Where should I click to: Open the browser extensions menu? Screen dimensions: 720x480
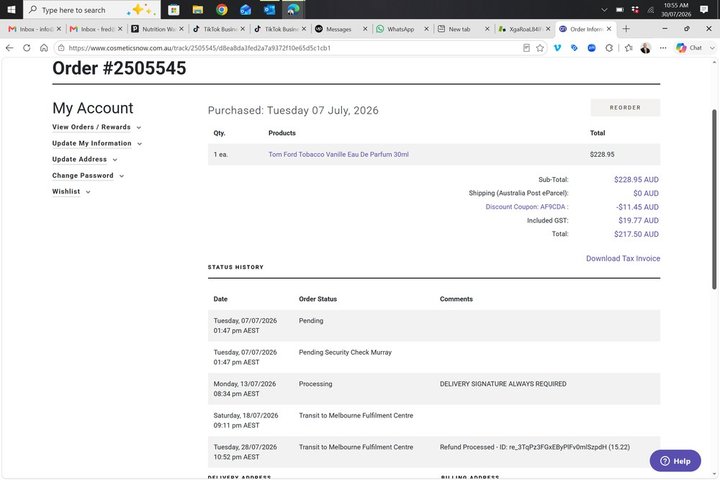point(609,48)
